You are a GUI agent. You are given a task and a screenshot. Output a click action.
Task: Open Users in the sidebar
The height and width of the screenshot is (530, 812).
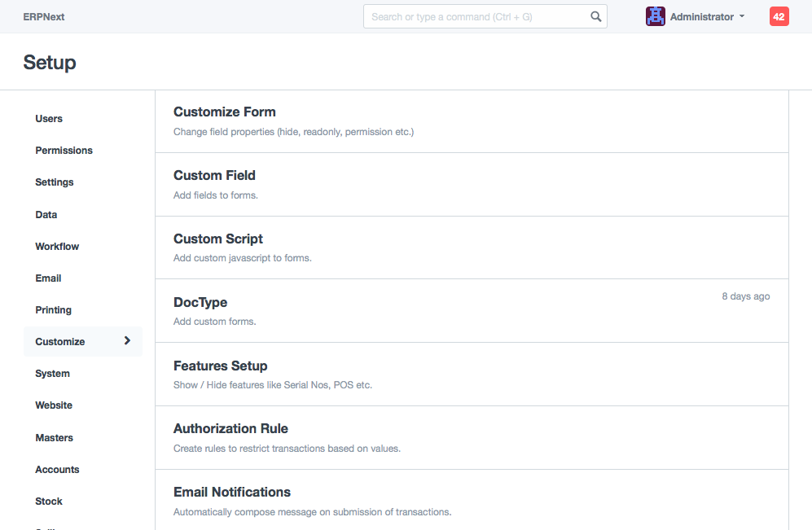(49, 119)
